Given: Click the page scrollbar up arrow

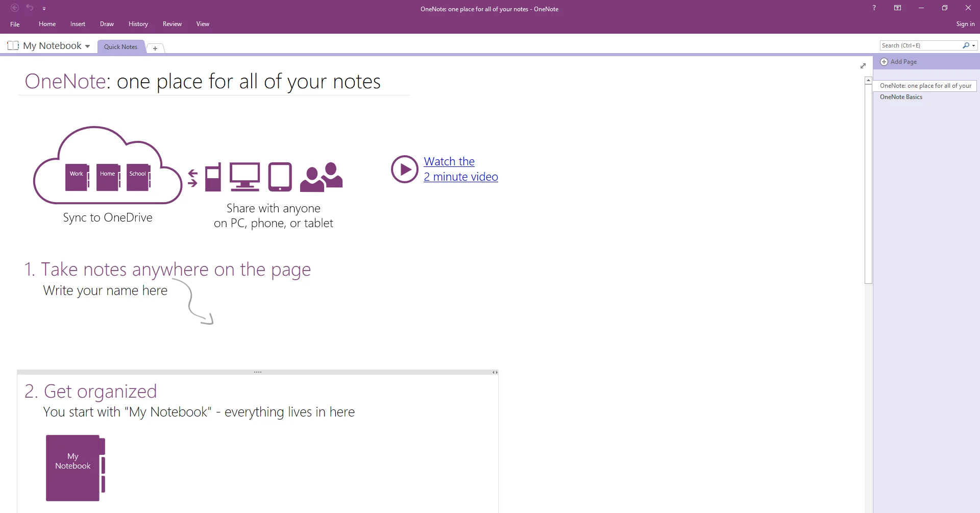Looking at the screenshot, I should click(x=868, y=81).
